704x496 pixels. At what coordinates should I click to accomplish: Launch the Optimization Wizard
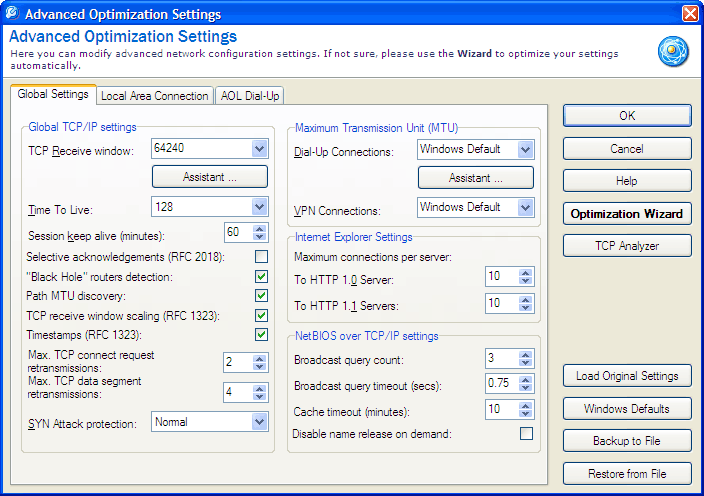pyautogui.click(x=627, y=214)
